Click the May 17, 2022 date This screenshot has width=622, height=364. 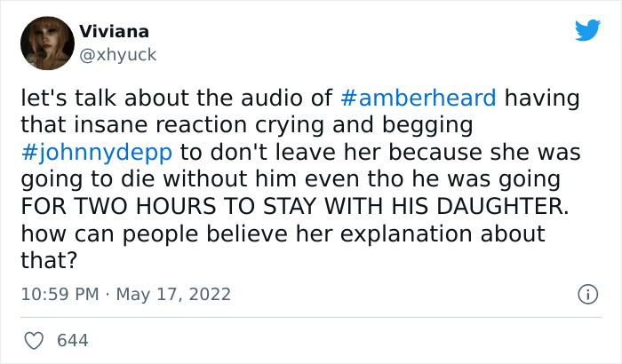173,294
